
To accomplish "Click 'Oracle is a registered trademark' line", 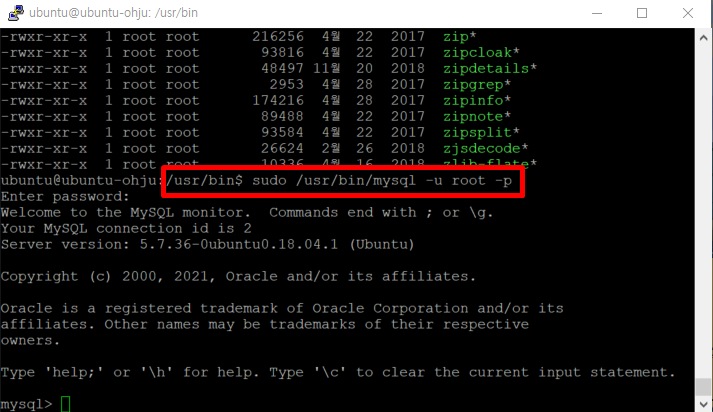I will pyautogui.click(x=282, y=308).
